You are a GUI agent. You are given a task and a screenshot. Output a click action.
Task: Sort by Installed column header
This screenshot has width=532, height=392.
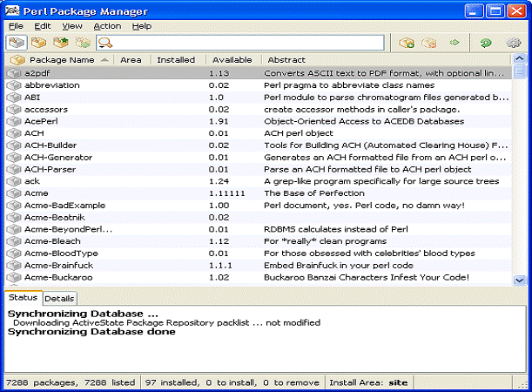pos(177,60)
